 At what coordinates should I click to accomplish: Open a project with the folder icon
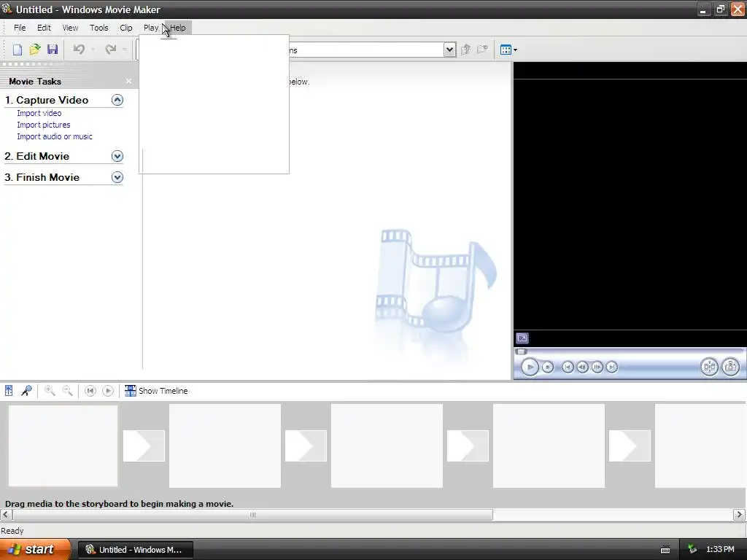click(x=35, y=50)
